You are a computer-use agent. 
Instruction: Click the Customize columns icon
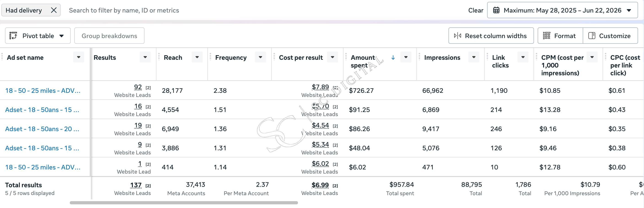(x=592, y=36)
